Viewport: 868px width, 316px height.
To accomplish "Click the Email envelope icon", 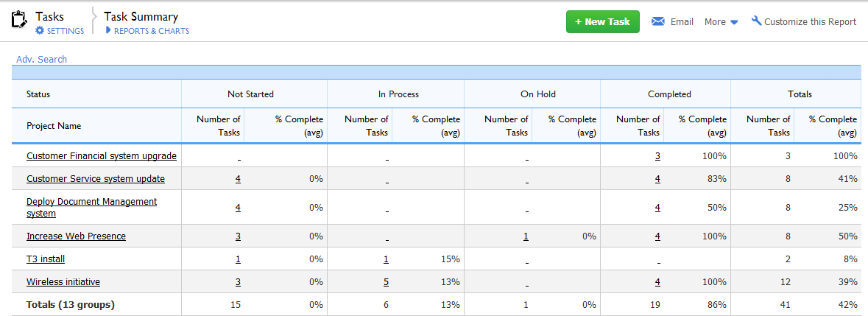I will click(x=657, y=21).
